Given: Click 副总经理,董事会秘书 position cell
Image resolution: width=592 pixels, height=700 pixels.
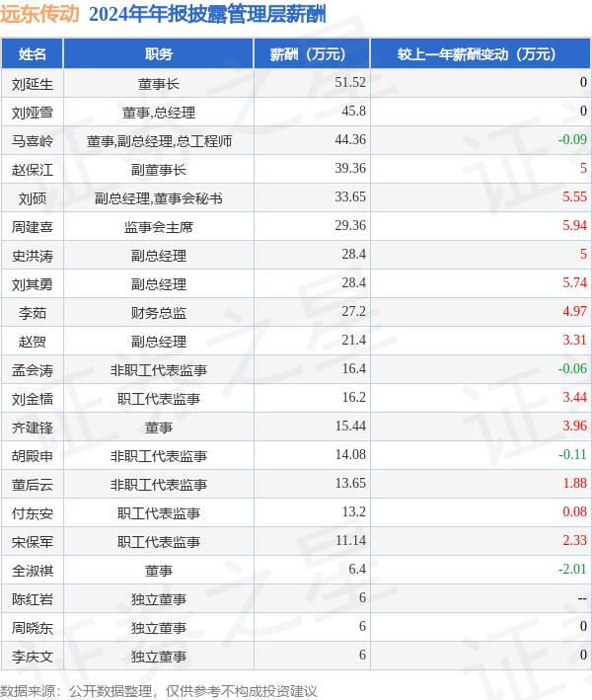Looking at the screenshot, I should tap(159, 198).
